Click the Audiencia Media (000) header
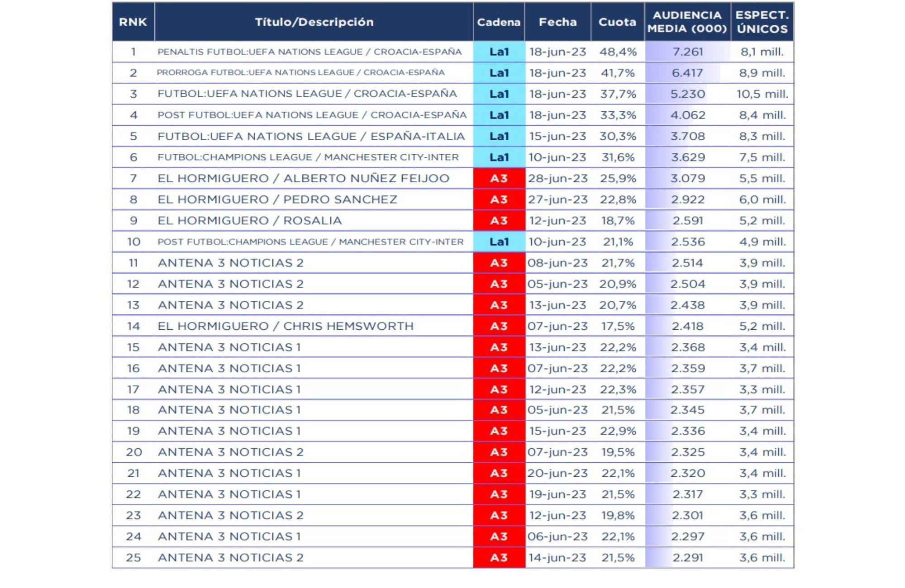Image resolution: width=905 pixels, height=588 pixels. click(x=687, y=22)
